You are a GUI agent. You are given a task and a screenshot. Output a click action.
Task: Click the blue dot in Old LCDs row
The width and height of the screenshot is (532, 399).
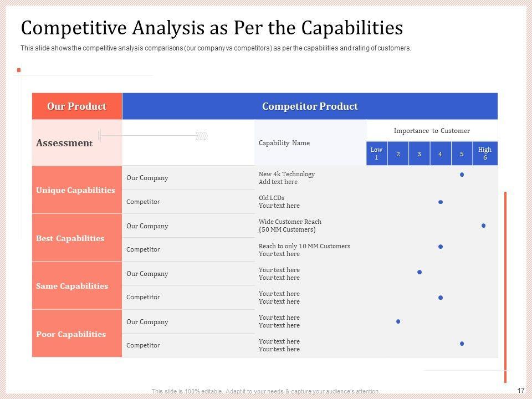pyautogui.click(x=441, y=202)
